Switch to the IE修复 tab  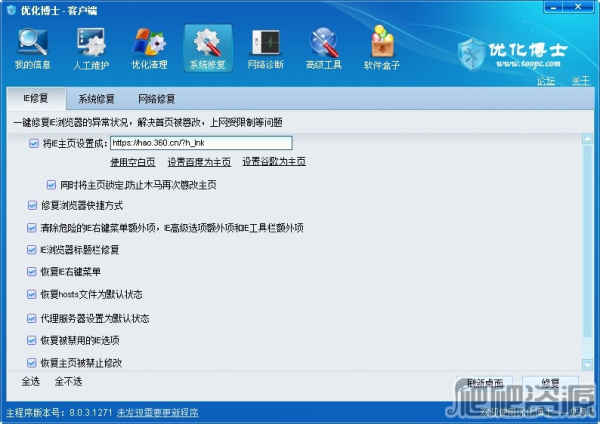pyautogui.click(x=36, y=98)
